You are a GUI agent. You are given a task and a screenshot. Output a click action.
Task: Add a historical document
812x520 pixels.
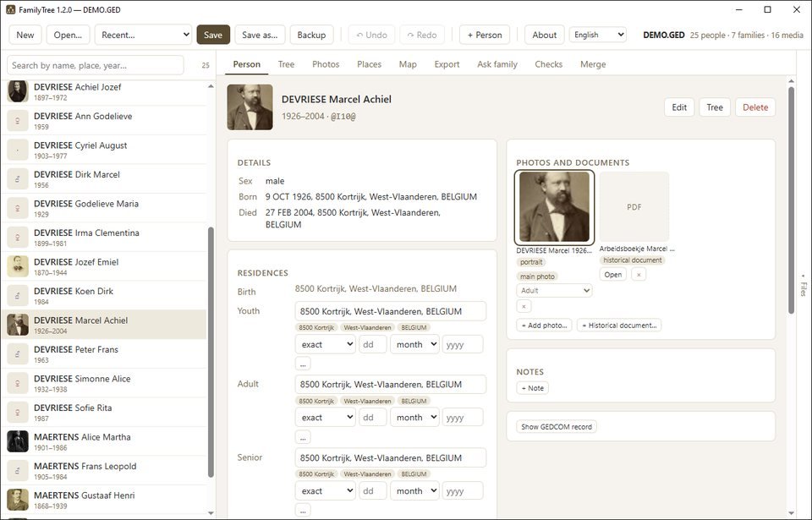(x=619, y=326)
